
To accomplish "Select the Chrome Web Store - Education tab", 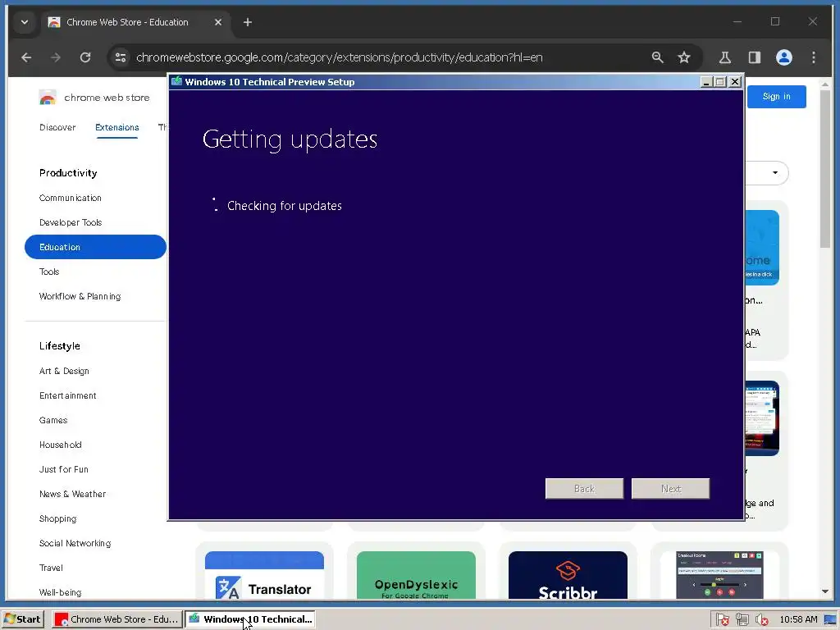I will click(x=136, y=22).
